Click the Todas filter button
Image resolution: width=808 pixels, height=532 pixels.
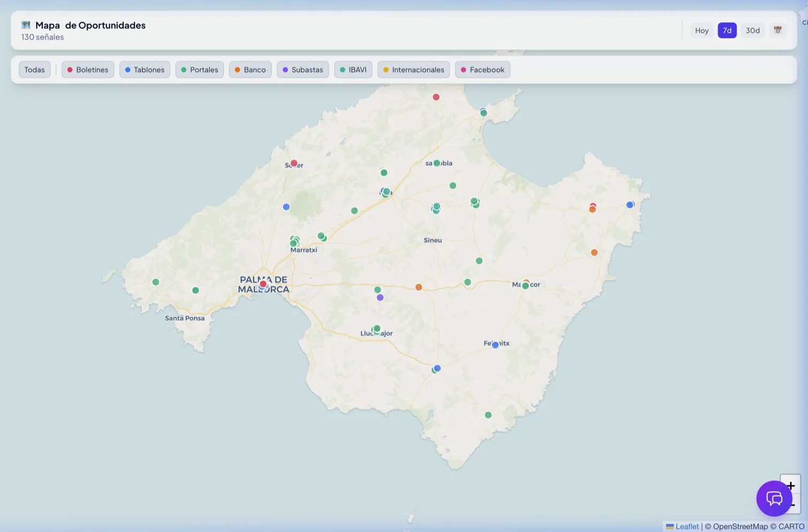[34, 69]
